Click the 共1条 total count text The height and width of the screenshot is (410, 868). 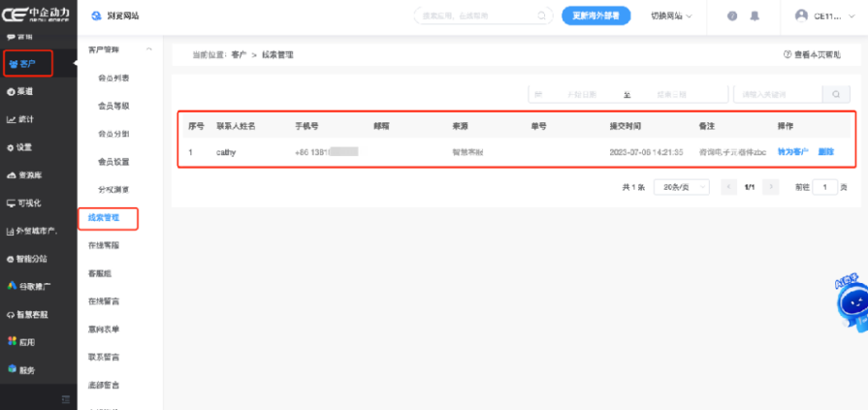pyautogui.click(x=633, y=187)
